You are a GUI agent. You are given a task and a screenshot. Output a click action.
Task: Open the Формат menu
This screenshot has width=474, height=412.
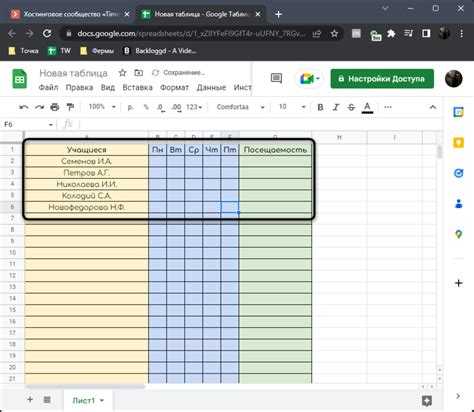coord(174,88)
